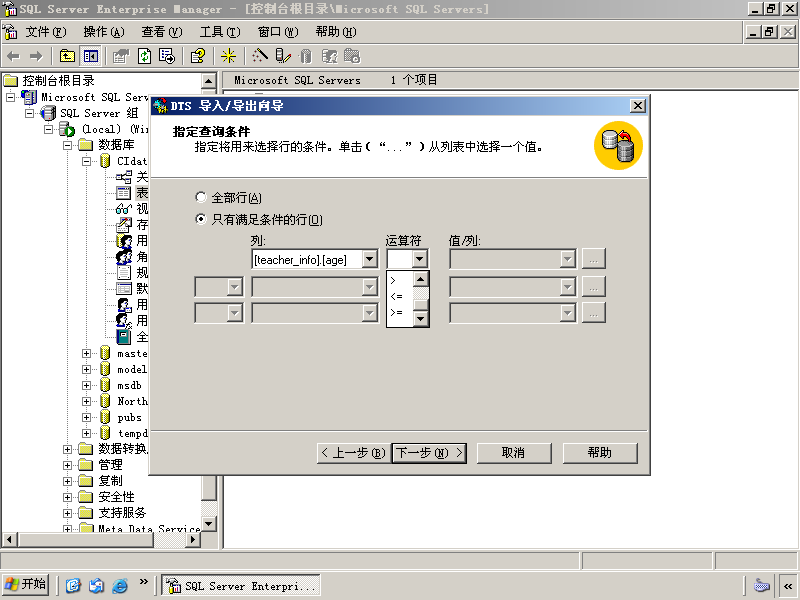This screenshot has width=800, height=600.
Task: Click the 上一步(B) back button
Action: (354, 453)
